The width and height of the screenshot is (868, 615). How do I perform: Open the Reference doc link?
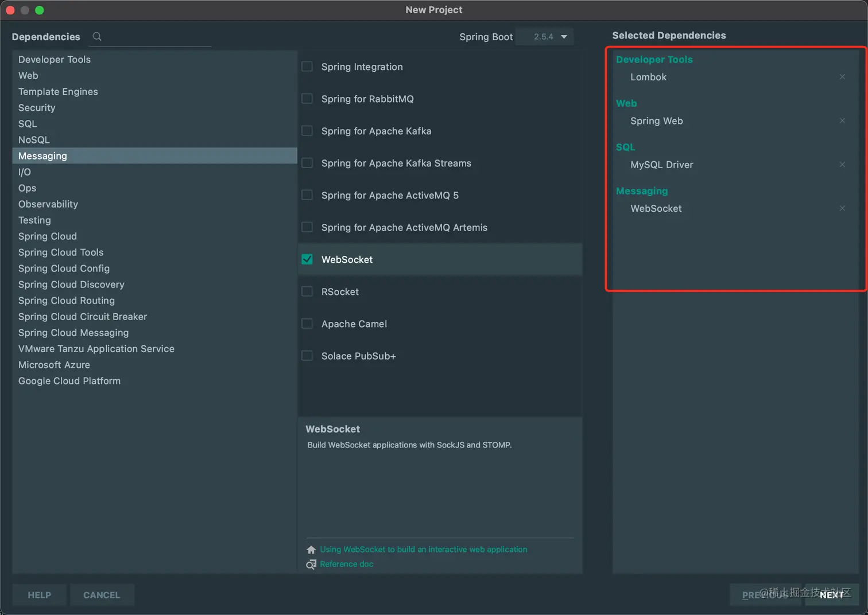click(x=347, y=565)
